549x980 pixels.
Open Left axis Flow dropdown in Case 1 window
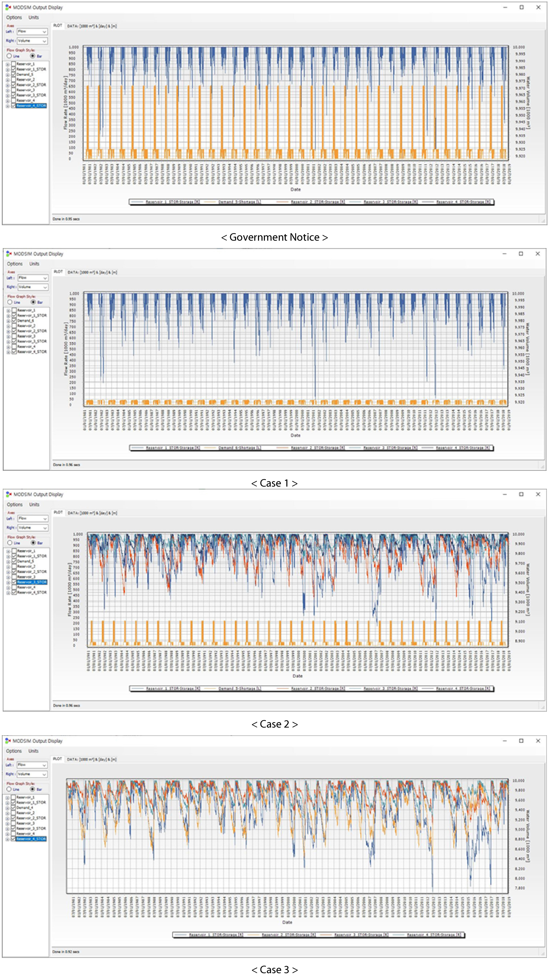[33, 278]
